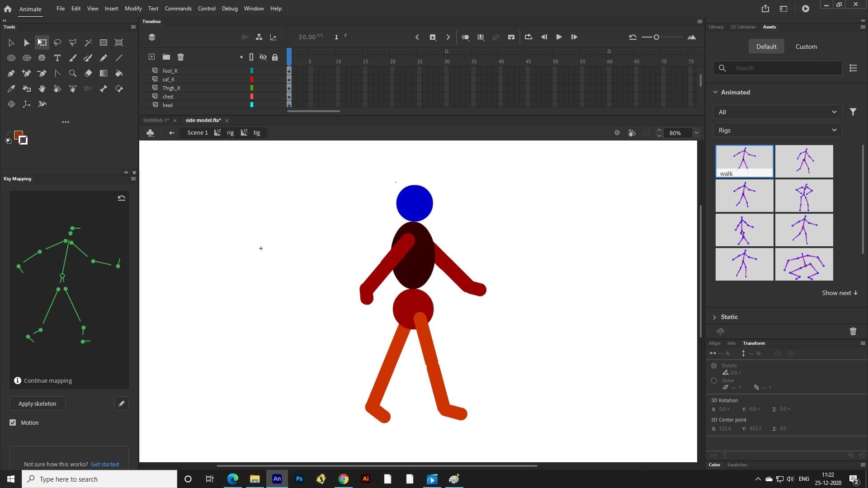Open the All category dropdown
This screenshot has width=868, height=488.
778,112
